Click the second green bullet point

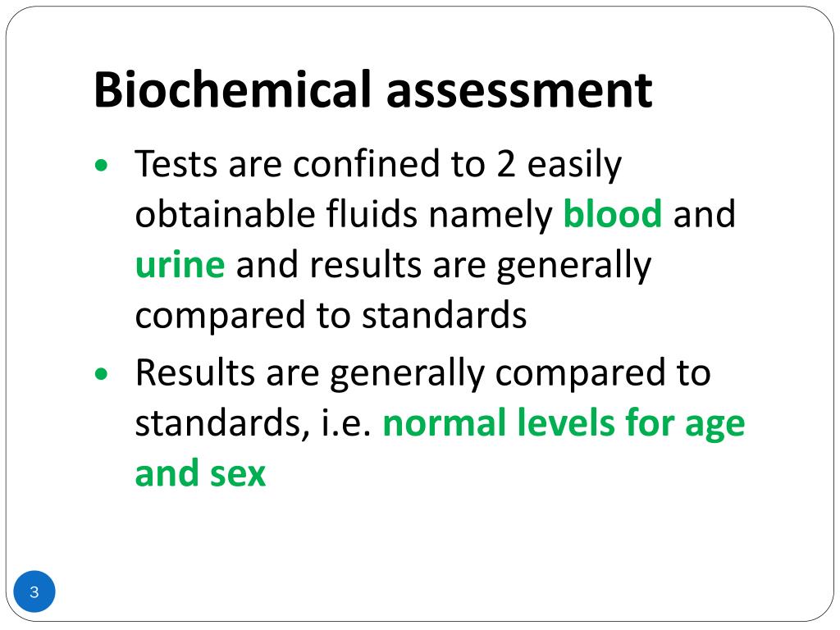(101, 374)
